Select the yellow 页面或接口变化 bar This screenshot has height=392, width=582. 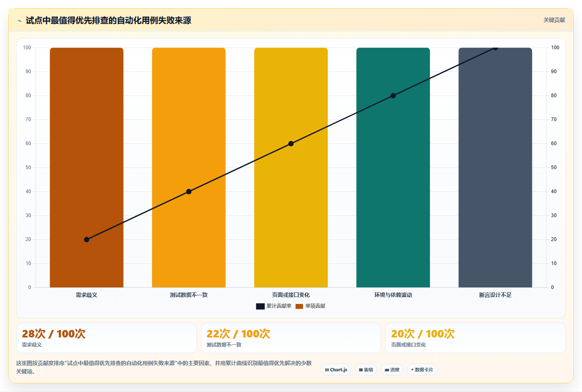coord(291,167)
